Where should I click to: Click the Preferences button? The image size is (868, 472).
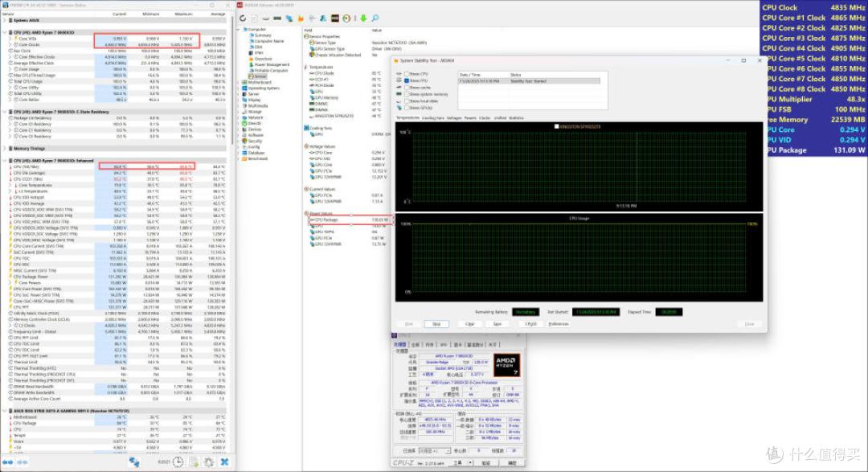pyautogui.click(x=558, y=324)
